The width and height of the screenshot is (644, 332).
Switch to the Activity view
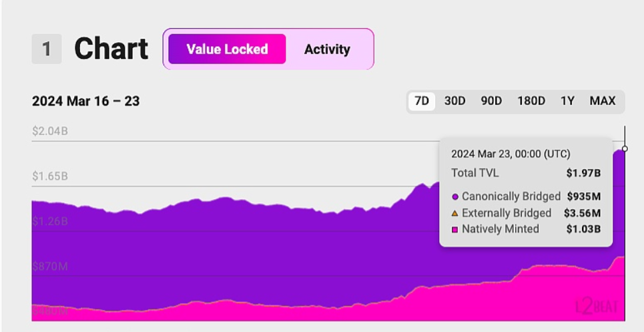pyautogui.click(x=327, y=49)
